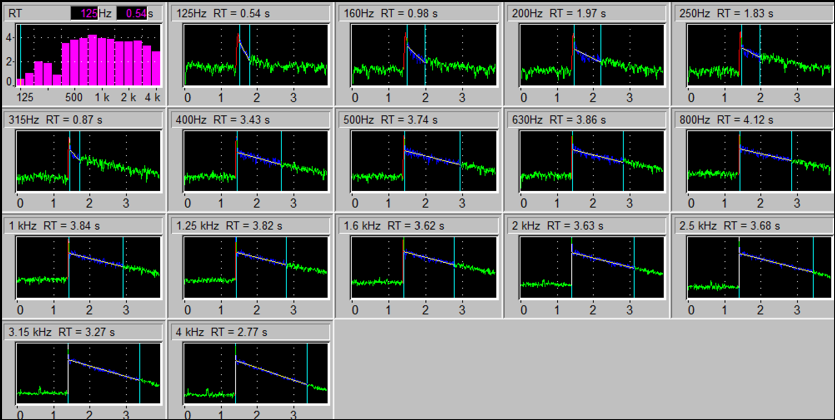Open the 2 kHz RT = 3.63 s decay plot
This screenshot has height=420, width=835.
pyautogui.click(x=592, y=267)
